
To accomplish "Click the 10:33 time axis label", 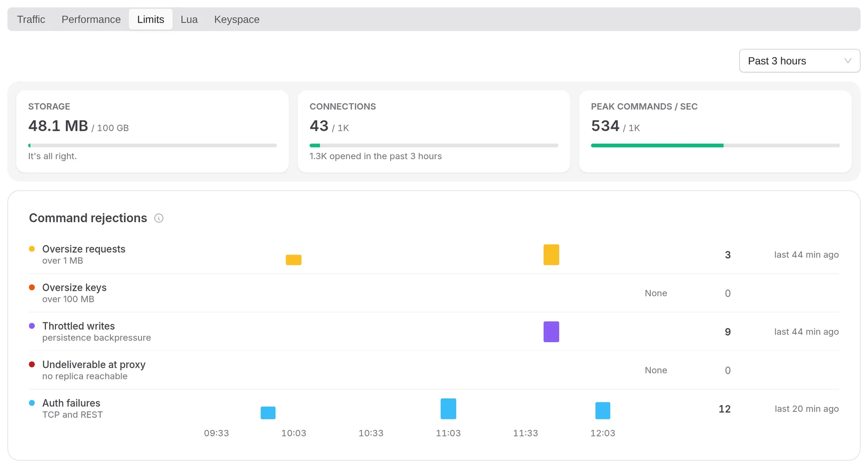I will (x=371, y=433).
